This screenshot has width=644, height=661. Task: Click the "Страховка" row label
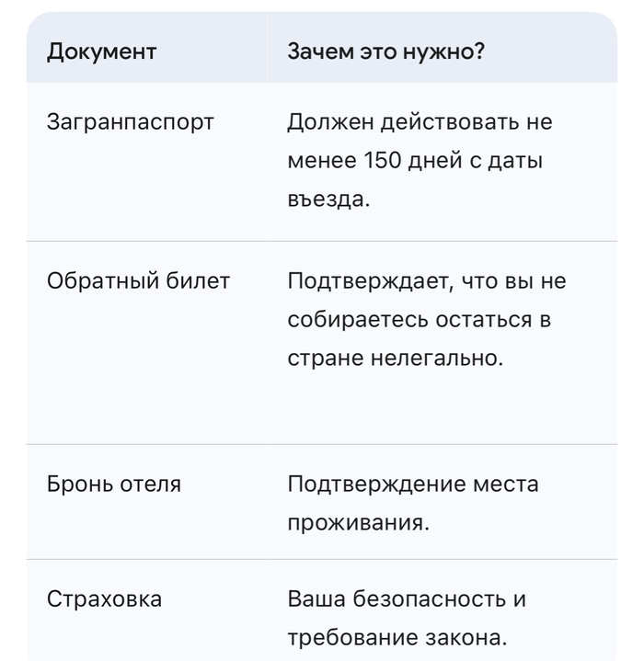tap(104, 599)
